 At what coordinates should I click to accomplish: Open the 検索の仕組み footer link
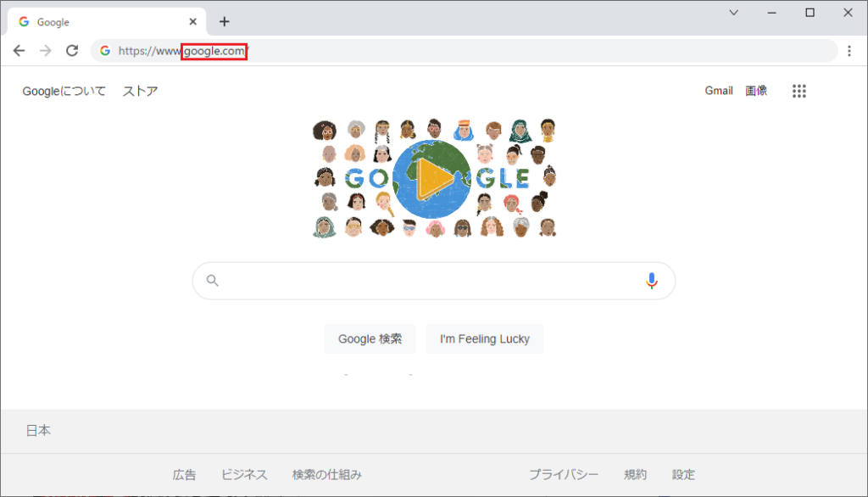pos(326,475)
